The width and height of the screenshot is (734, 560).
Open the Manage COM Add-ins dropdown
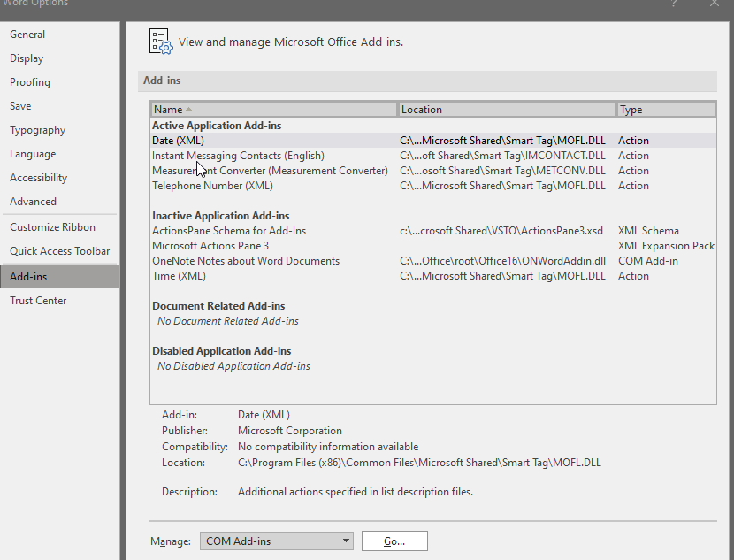[277, 541]
